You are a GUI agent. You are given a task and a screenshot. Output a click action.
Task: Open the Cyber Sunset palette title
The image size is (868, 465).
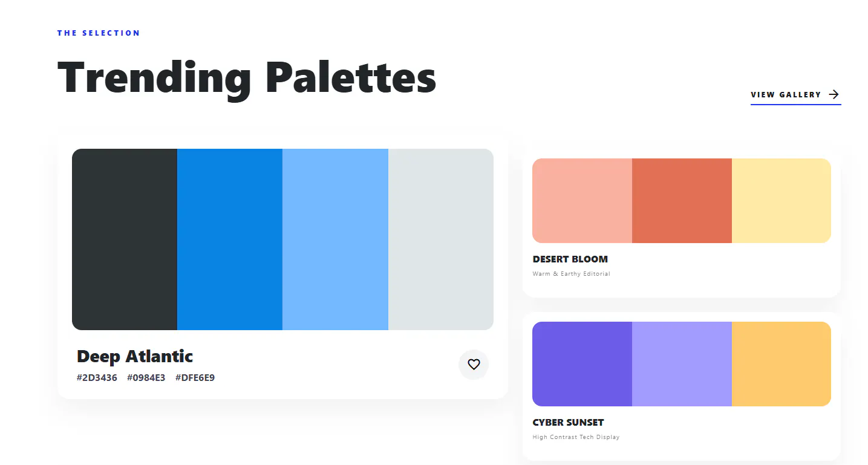pos(569,423)
